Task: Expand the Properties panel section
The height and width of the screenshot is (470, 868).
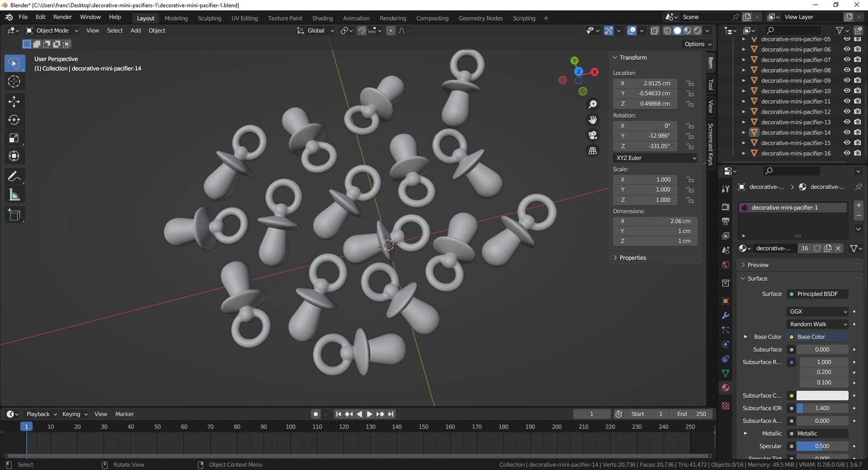Action: coord(632,258)
